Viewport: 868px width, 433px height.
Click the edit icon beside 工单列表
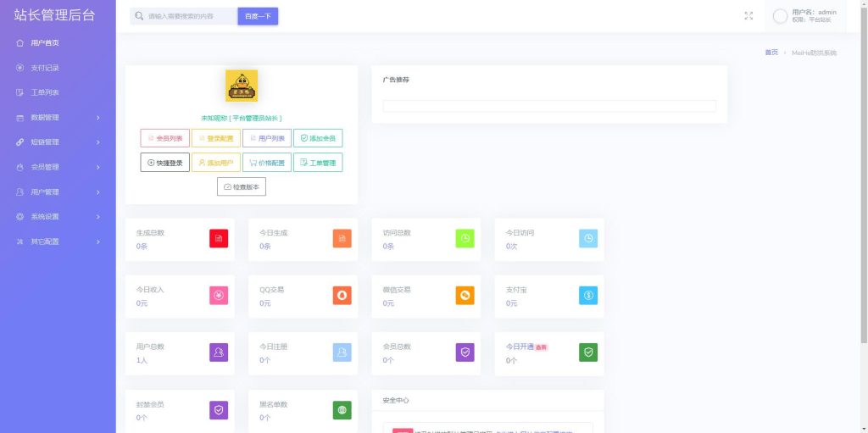click(20, 92)
